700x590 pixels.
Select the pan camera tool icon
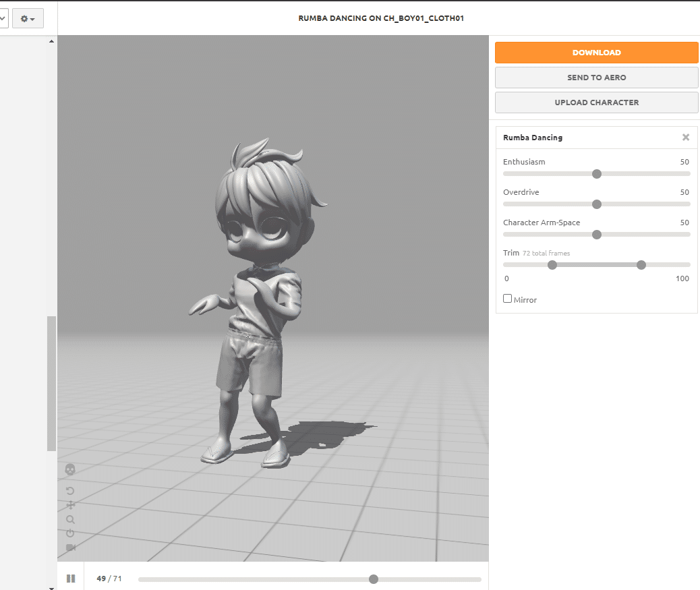70,504
